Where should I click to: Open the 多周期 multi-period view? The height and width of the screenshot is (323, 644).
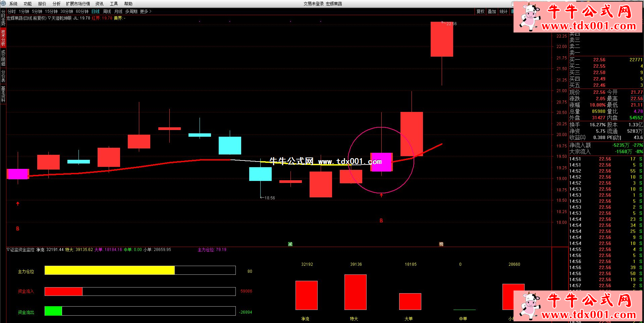pyautogui.click(x=131, y=11)
